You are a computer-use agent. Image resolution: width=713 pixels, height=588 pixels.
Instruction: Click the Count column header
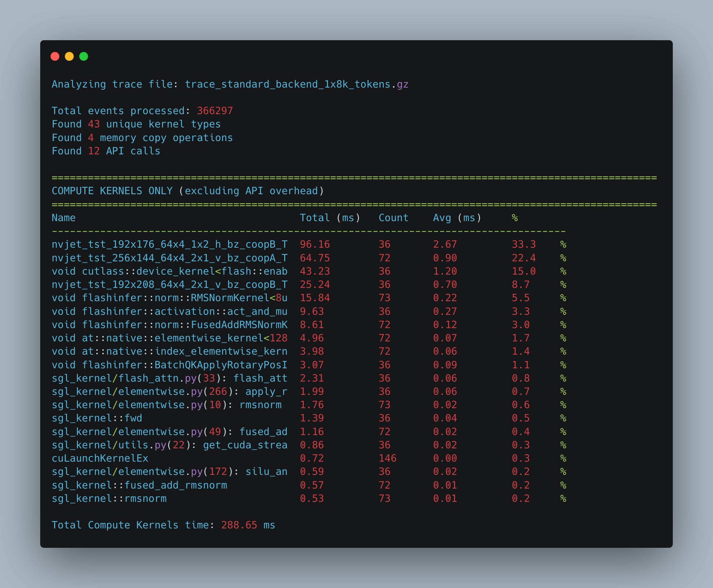(393, 218)
